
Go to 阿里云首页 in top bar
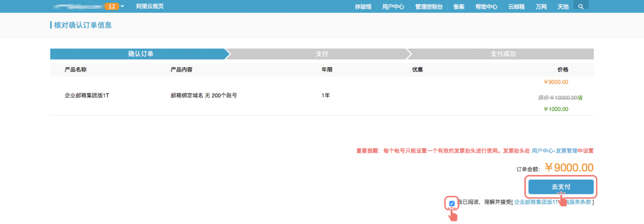pos(150,6)
